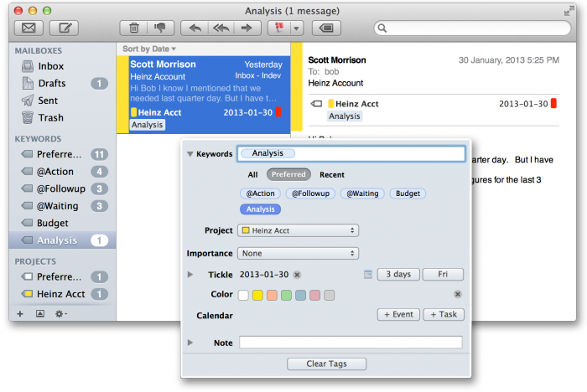Click the tag icon in the message header
Viewport: 587px width, 392px height.
(316, 104)
